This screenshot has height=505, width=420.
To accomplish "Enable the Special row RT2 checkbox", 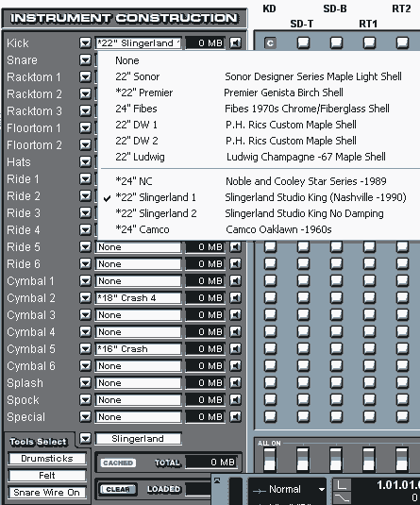I will pyautogui.click(x=403, y=417).
